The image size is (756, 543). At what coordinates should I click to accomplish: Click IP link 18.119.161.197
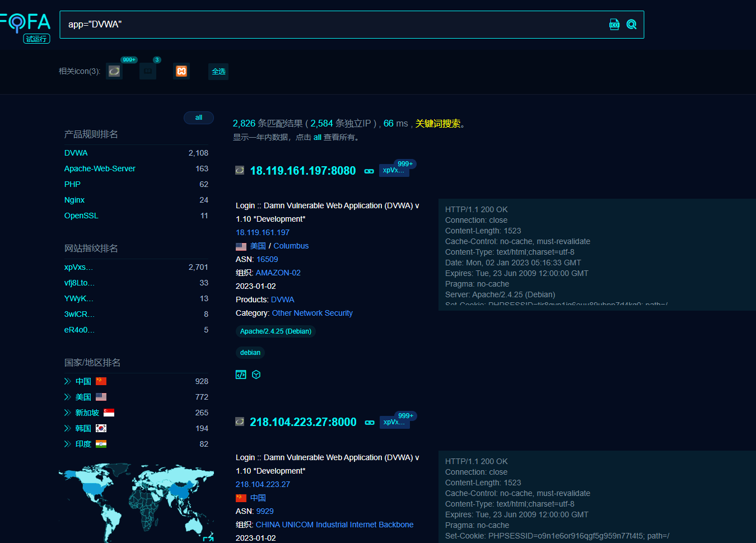click(x=263, y=232)
